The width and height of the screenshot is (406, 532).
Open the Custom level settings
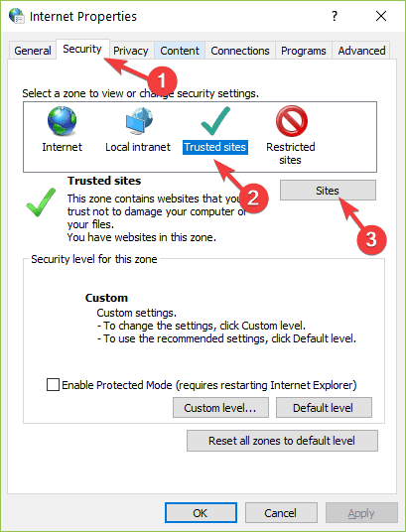coord(220,408)
